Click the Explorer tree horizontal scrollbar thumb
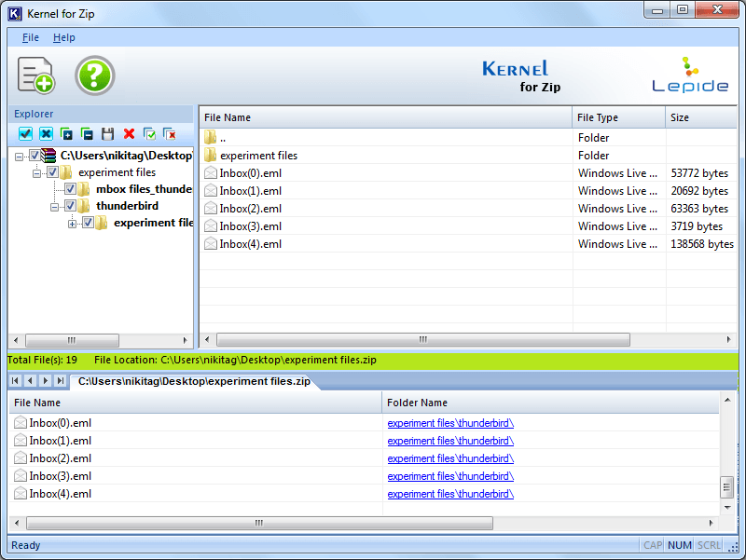 pyautogui.click(x=72, y=340)
